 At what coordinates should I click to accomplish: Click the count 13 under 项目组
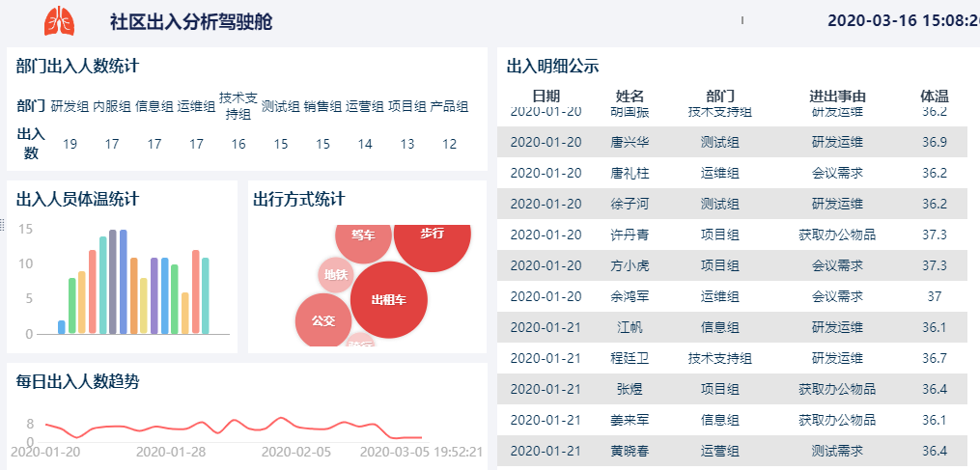(x=406, y=145)
